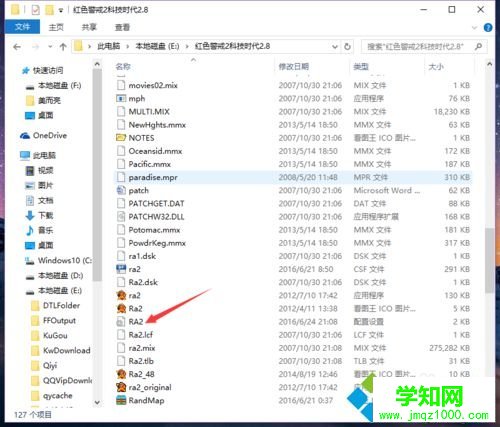Click the file list scroll up arrow

point(489,64)
